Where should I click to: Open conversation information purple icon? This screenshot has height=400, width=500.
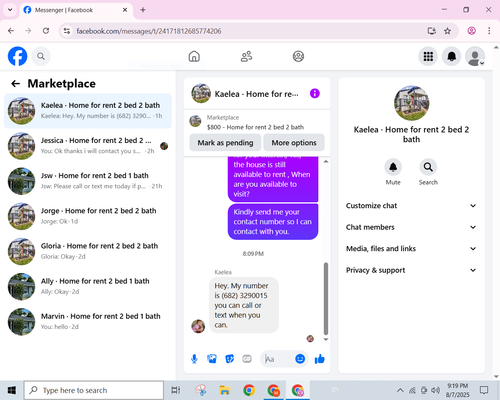(x=315, y=94)
